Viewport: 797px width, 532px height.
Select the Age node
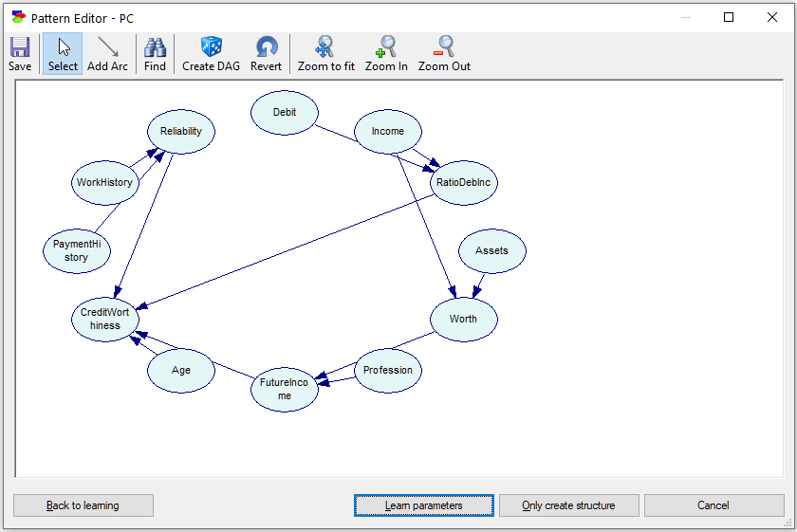pyautogui.click(x=181, y=371)
